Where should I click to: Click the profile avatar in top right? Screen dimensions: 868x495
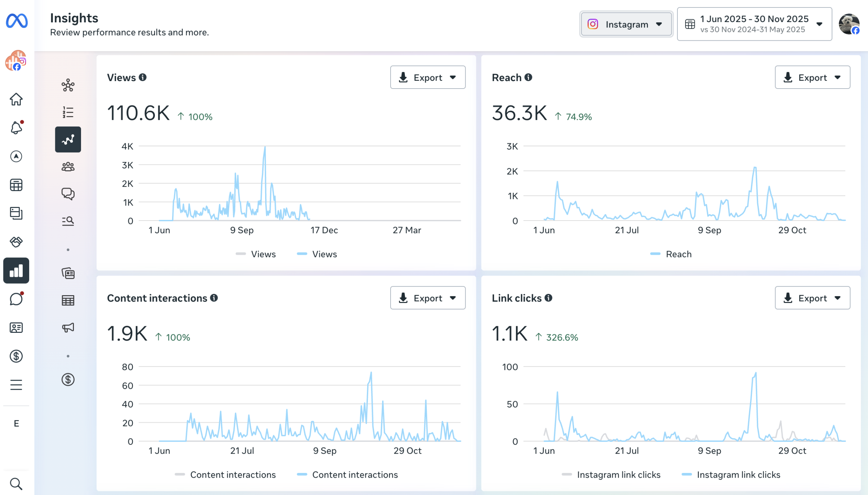tap(848, 24)
